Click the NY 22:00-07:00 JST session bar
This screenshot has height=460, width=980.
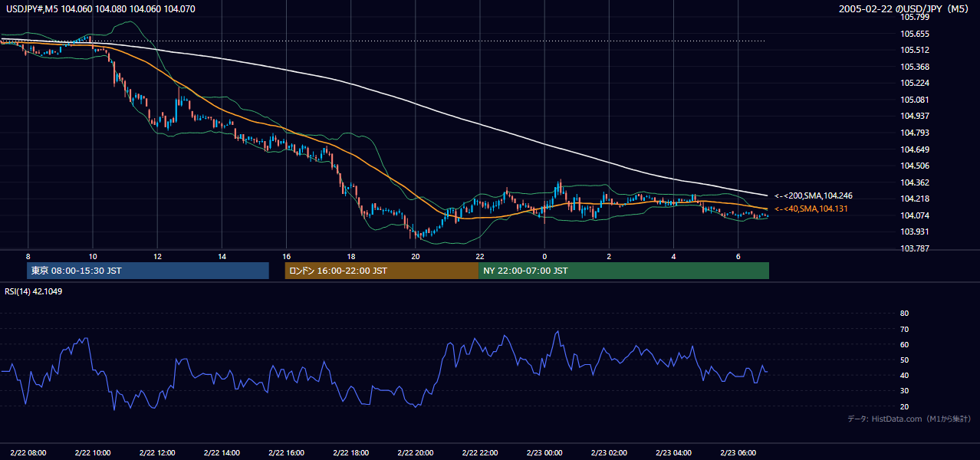[x=623, y=271]
